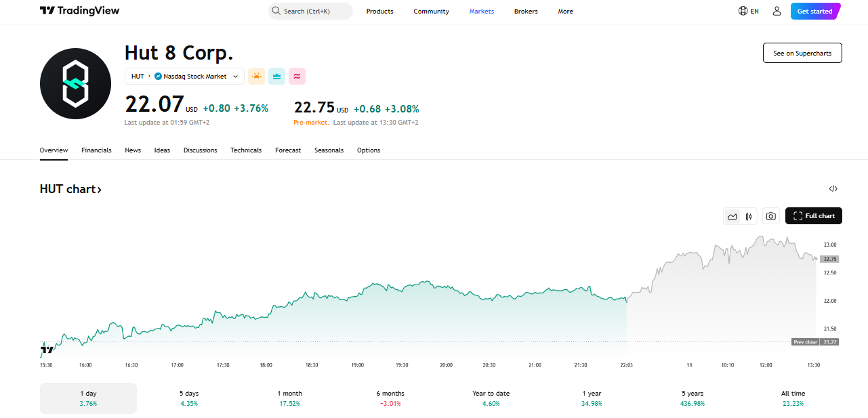This screenshot has width=868, height=418.
Task: Click the 22.75 pre-market price
Action: tap(314, 108)
